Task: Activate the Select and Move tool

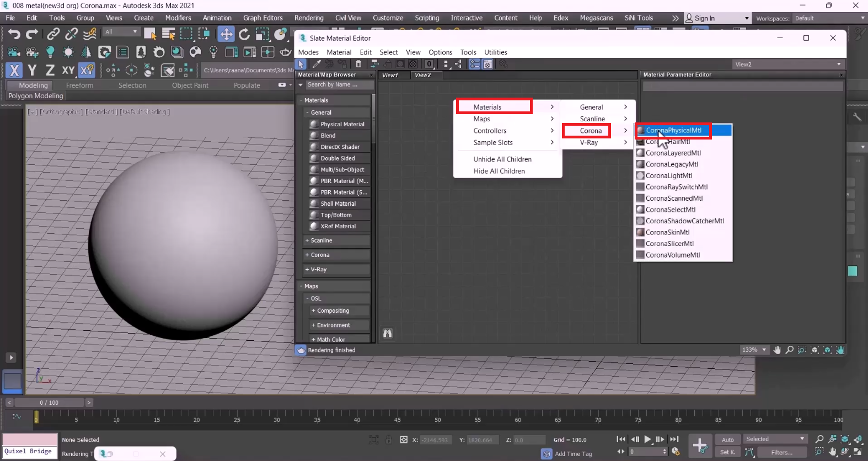Action: (x=226, y=34)
